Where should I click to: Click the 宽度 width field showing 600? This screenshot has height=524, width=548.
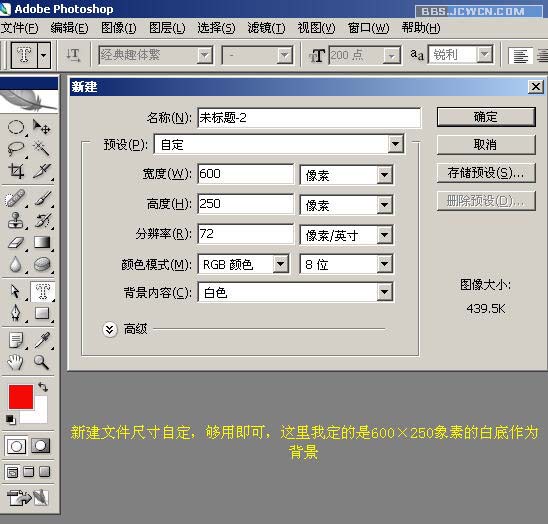[x=245, y=174]
